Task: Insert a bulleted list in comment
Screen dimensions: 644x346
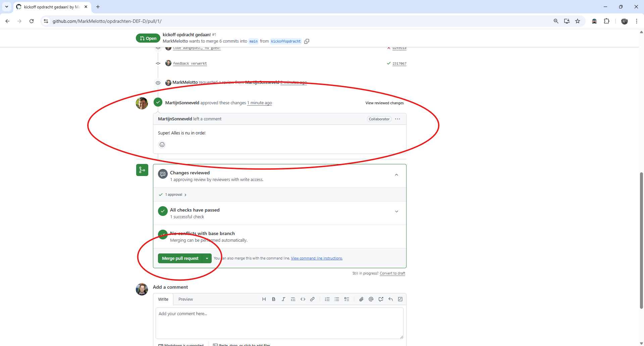Action: (x=337, y=299)
